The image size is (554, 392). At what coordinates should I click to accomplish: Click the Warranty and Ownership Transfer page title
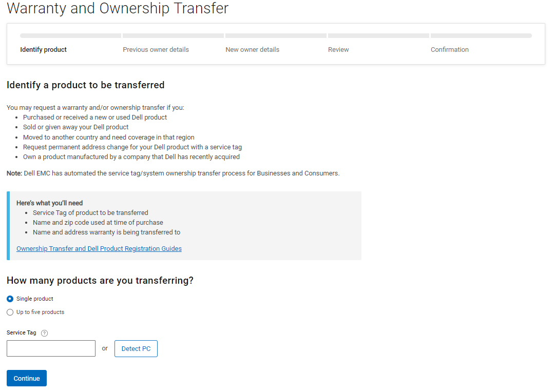click(x=118, y=8)
